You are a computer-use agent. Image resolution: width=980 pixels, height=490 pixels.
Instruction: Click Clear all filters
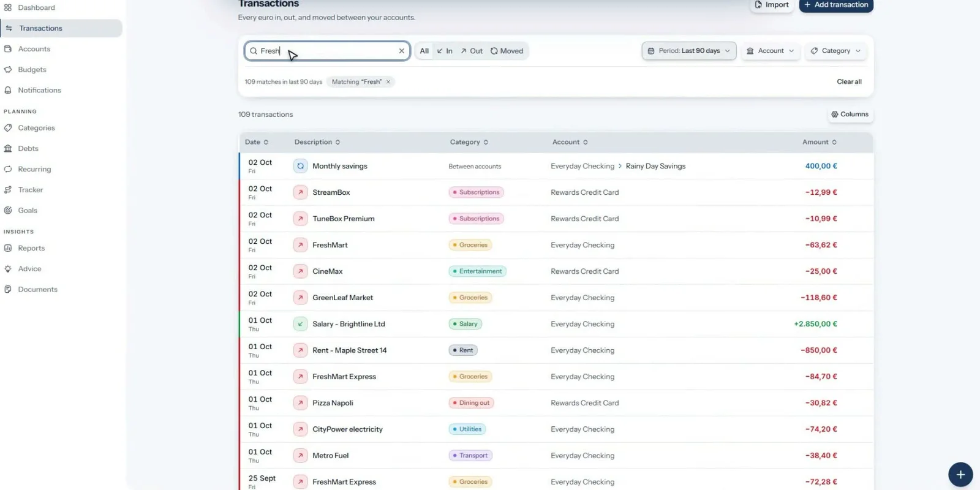849,81
